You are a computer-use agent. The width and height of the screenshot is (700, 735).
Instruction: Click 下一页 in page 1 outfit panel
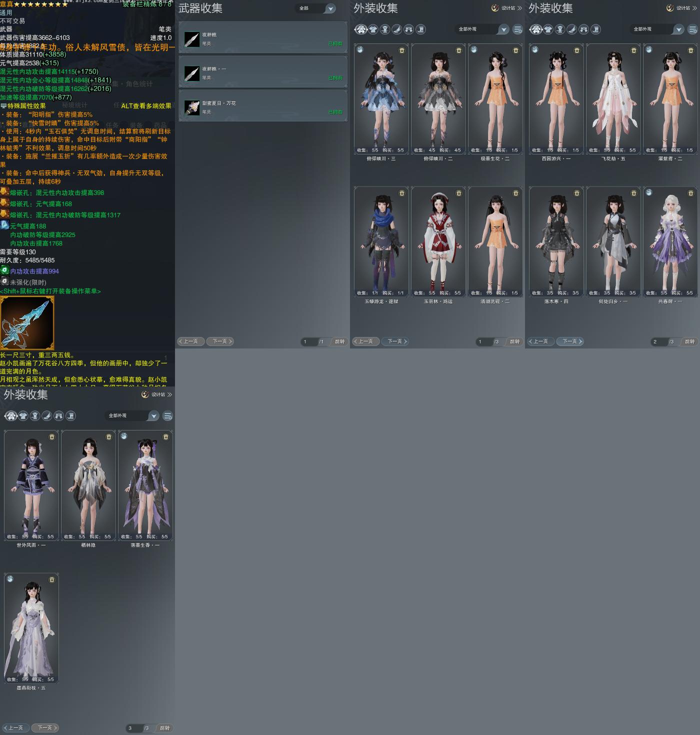coord(395,341)
